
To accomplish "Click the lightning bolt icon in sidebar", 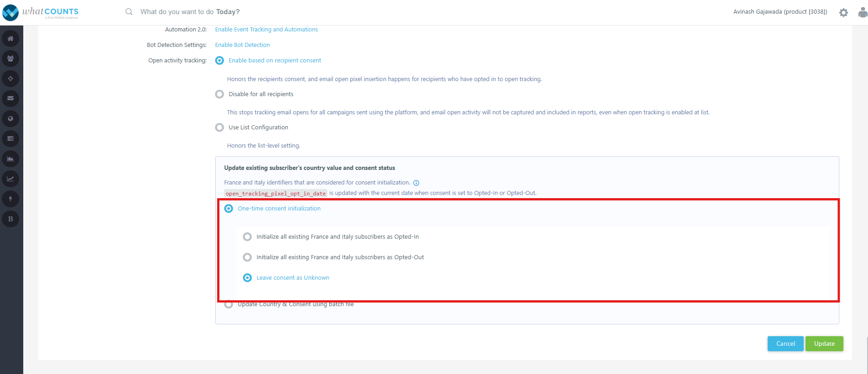I will click(10, 199).
